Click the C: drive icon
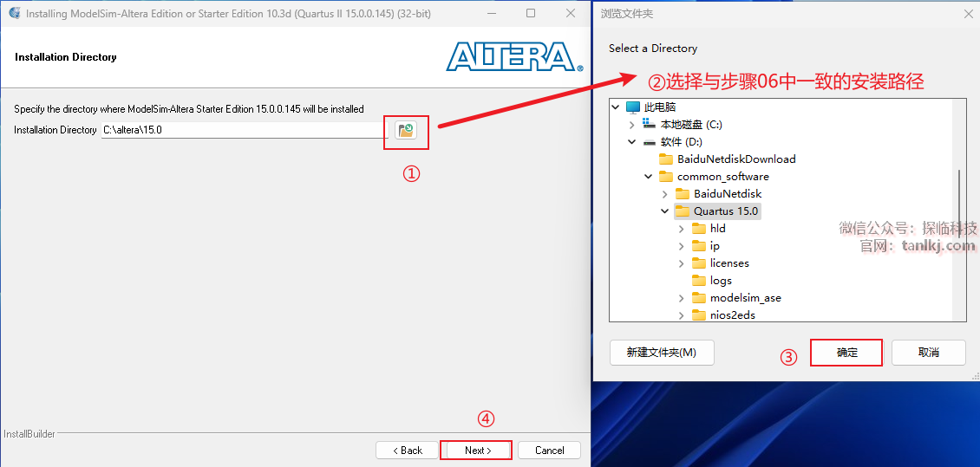 pos(650,125)
